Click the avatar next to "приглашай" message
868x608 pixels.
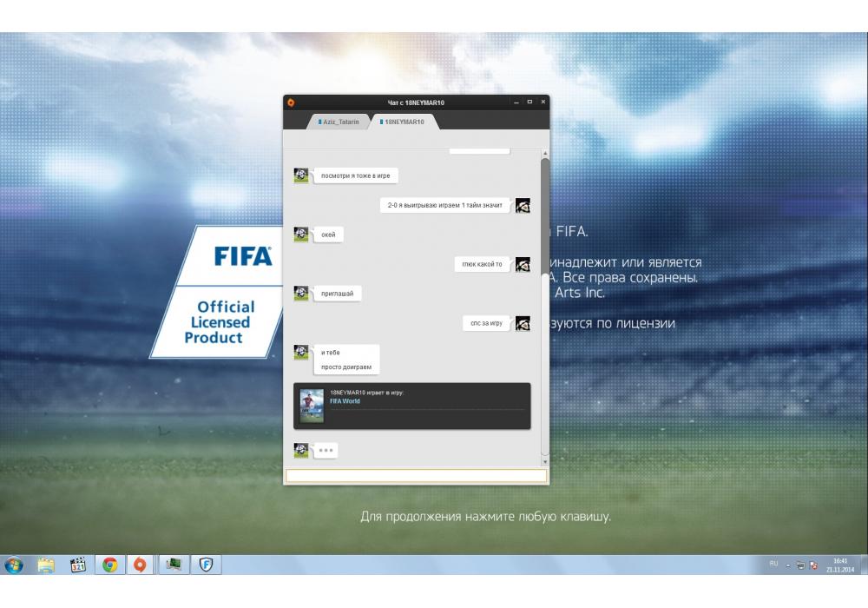pyautogui.click(x=301, y=293)
